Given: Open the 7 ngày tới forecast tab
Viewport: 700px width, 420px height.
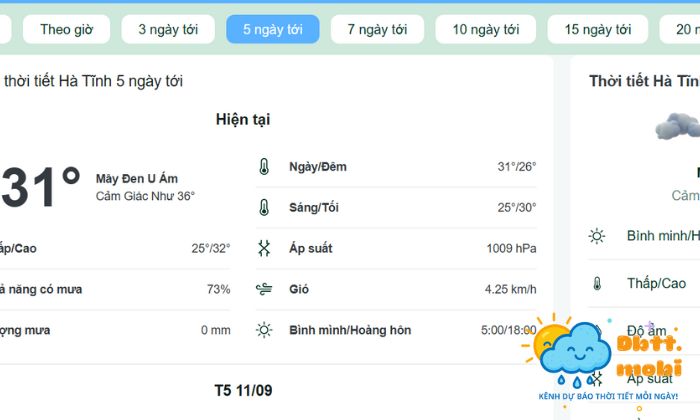Looking at the screenshot, I should click(x=377, y=29).
